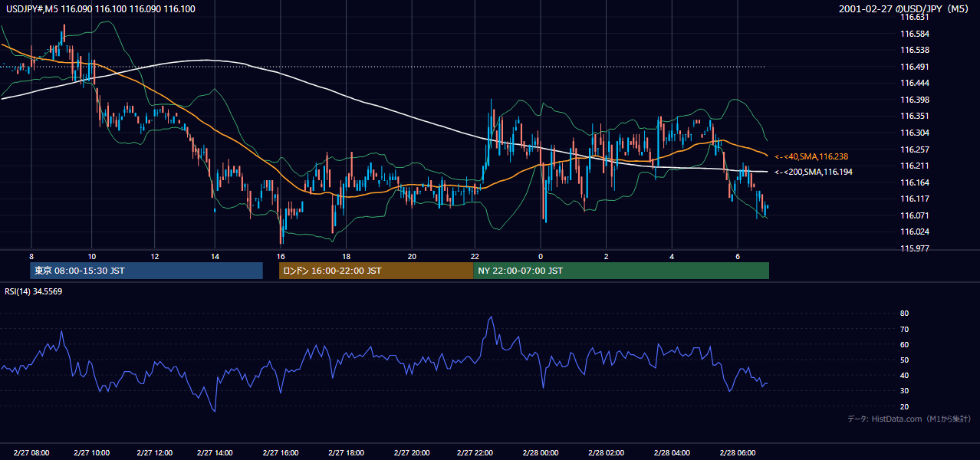Click the RSI 70 level label
980x460 pixels.
pyautogui.click(x=904, y=329)
